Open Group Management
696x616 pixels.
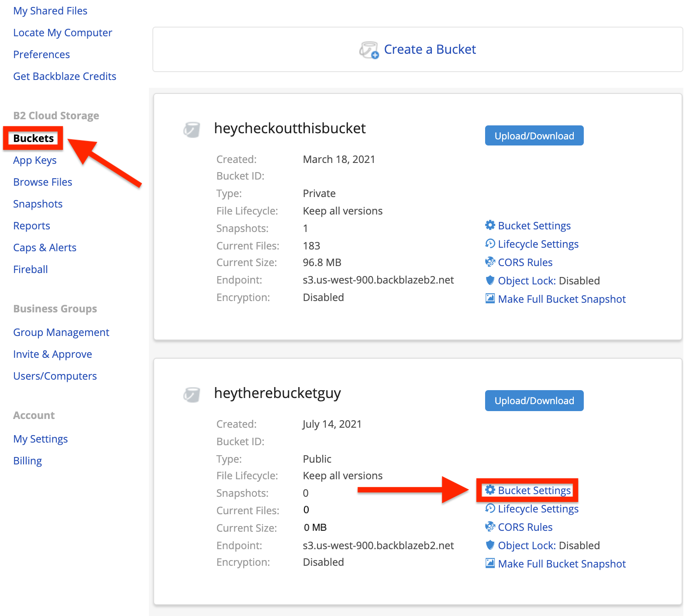61,332
